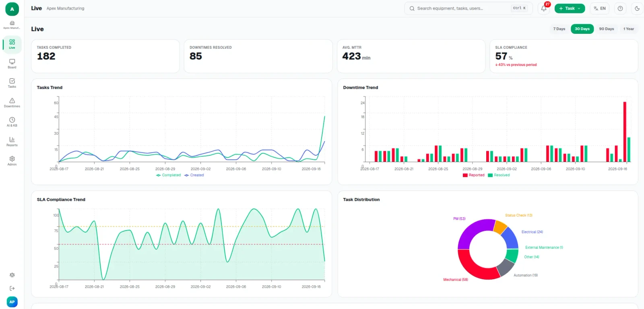Image resolution: width=644 pixels, height=309 pixels.
Task: Switch range to 7 Days
Action: tap(559, 29)
